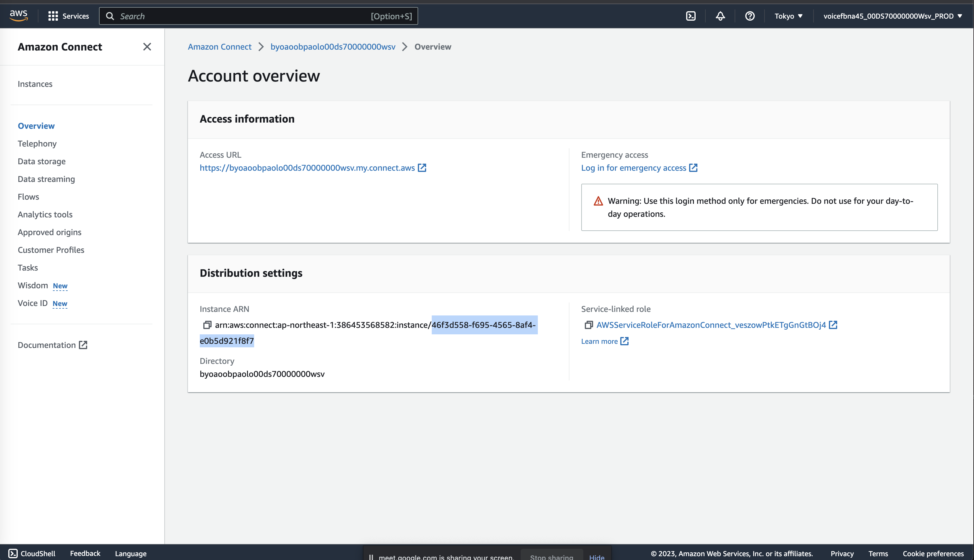
Task: Click the Overview breadcrumb text
Action: (x=433, y=47)
